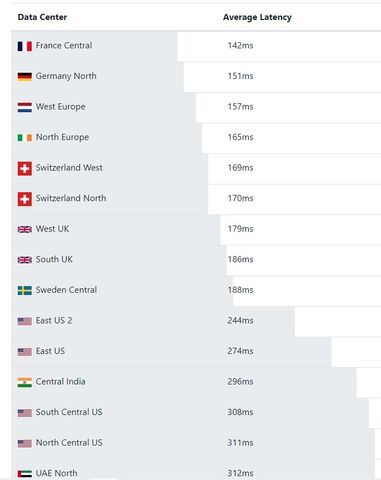Screen dimensions: 381x480
Task: Click the Sweden flag icon
Action: click(x=25, y=290)
